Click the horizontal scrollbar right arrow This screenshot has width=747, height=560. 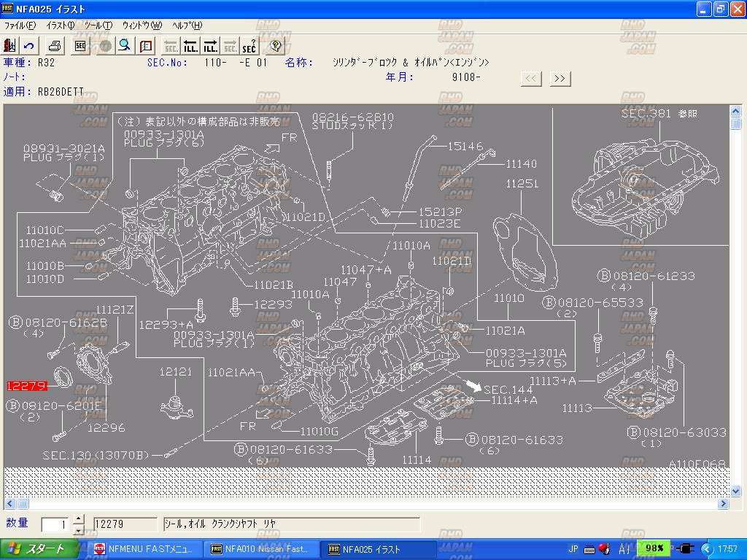[x=724, y=504]
